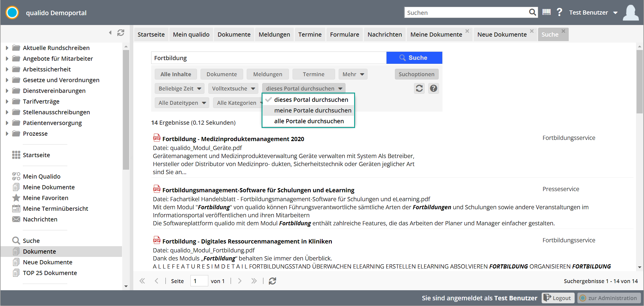Viewport: 644px width, 306px height.
Task: Expand the Arbeitssicherheit folder
Action: click(x=7, y=69)
